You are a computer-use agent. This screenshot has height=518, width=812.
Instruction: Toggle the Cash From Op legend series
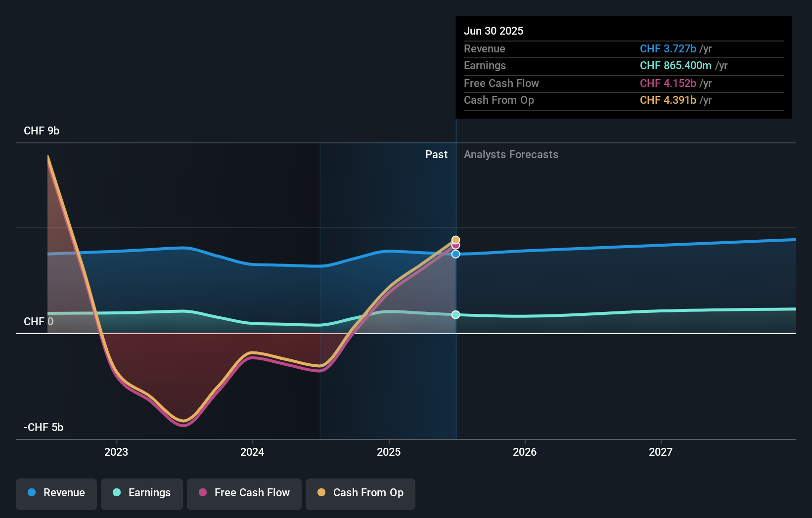coord(361,494)
